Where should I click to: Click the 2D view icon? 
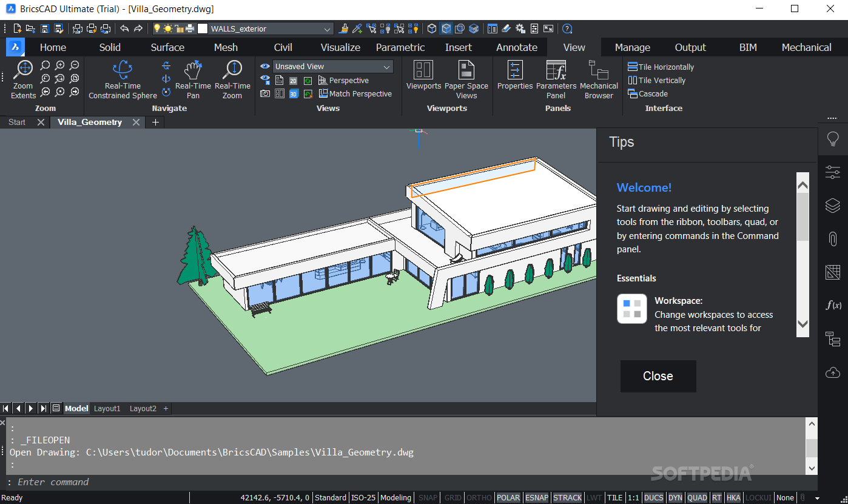(x=294, y=81)
